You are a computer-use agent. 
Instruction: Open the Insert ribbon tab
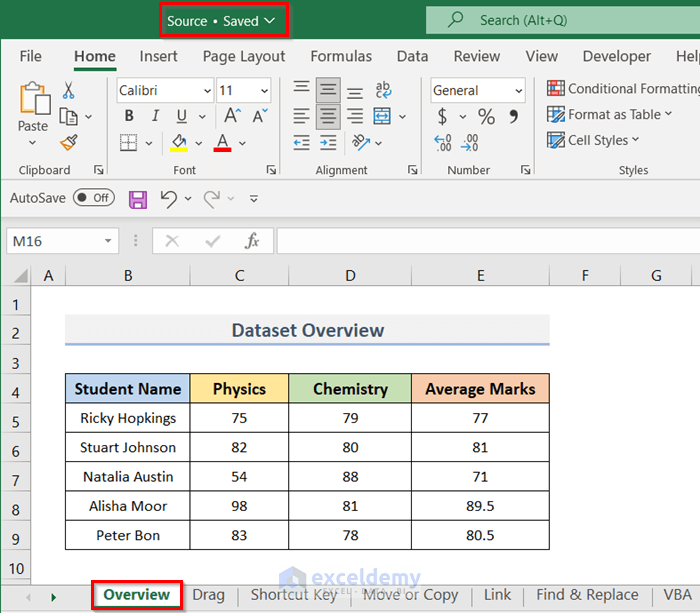[158, 57]
